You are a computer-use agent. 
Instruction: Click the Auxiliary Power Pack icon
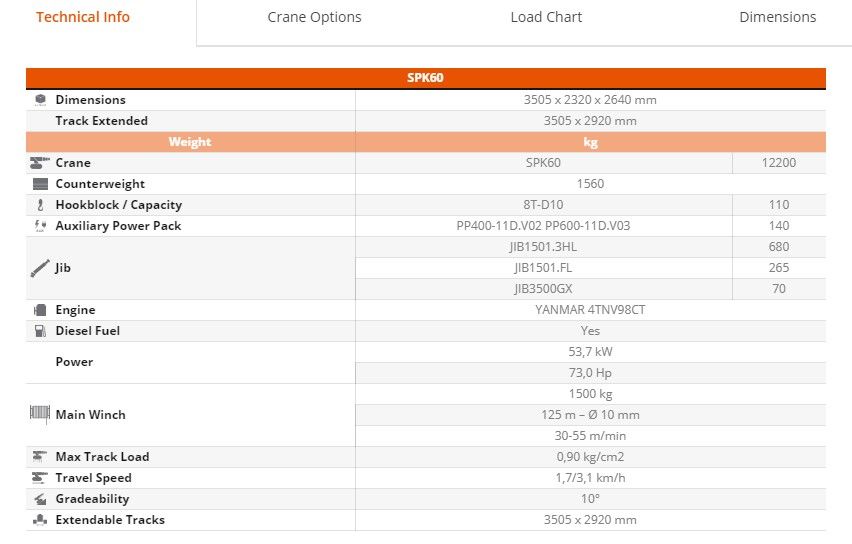pos(40,226)
